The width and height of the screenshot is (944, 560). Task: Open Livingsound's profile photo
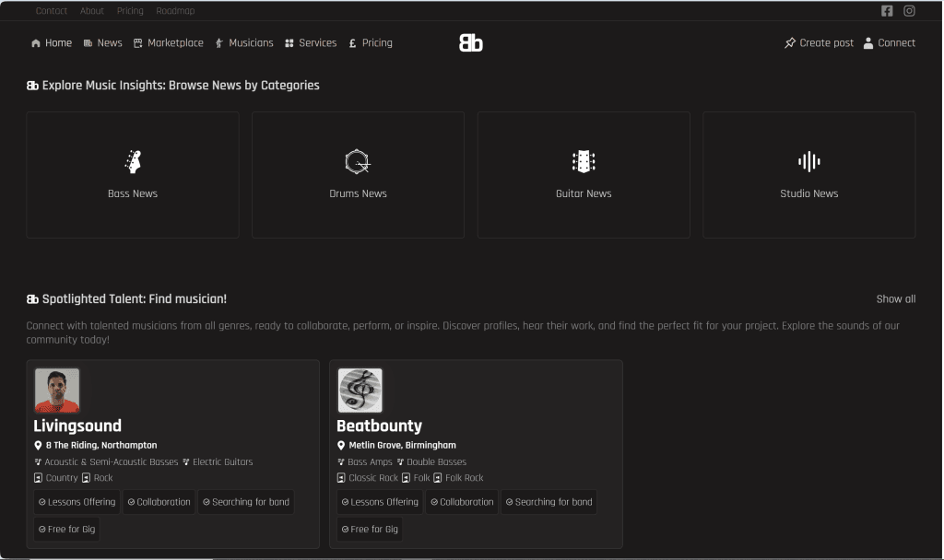[57, 391]
